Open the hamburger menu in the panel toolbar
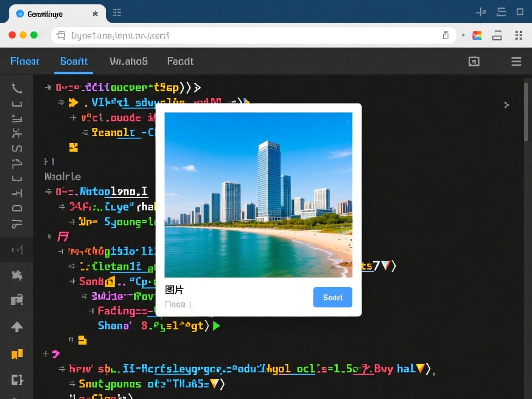 [516, 61]
